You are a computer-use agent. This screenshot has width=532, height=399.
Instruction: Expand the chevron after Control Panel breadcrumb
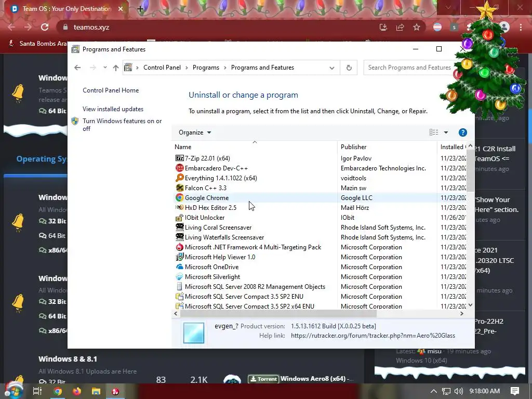click(x=187, y=68)
